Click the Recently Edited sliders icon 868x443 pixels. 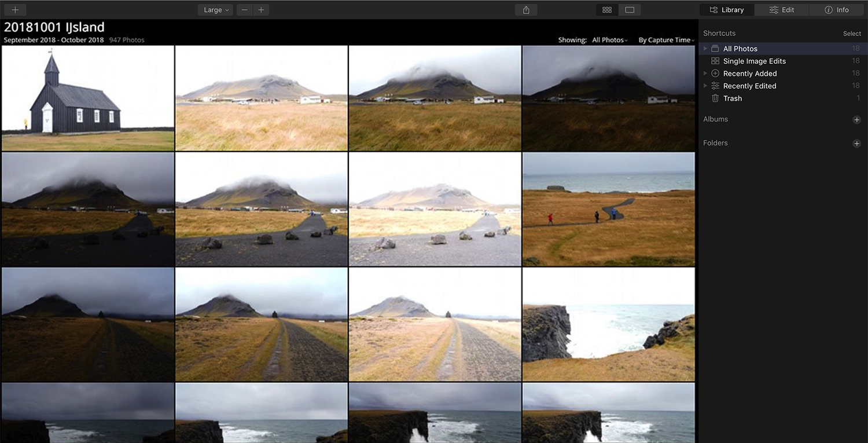pos(715,86)
